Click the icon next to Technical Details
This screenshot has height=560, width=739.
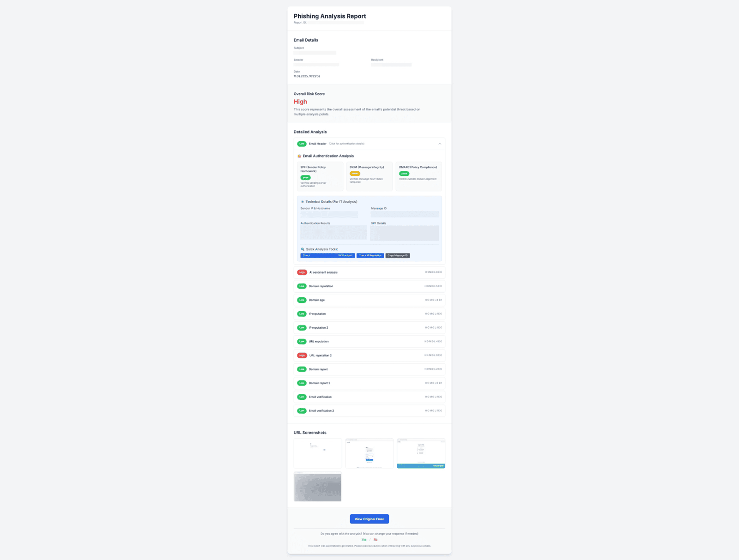pos(303,202)
